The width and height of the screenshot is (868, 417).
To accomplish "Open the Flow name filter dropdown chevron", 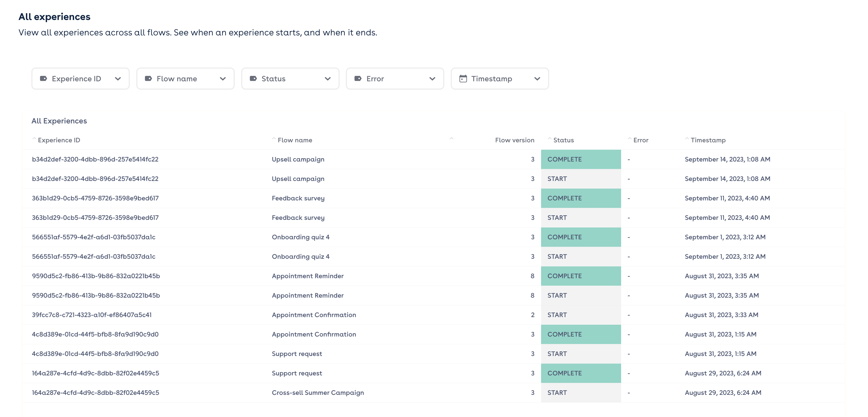I will pyautogui.click(x=223, y=79).
